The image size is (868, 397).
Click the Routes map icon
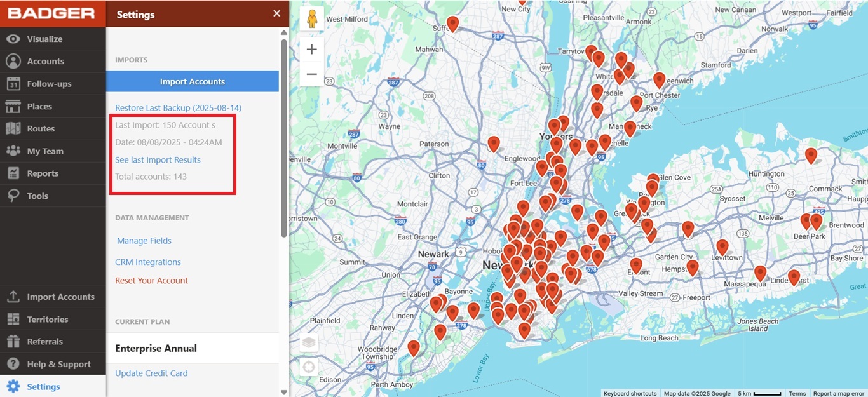13,128
